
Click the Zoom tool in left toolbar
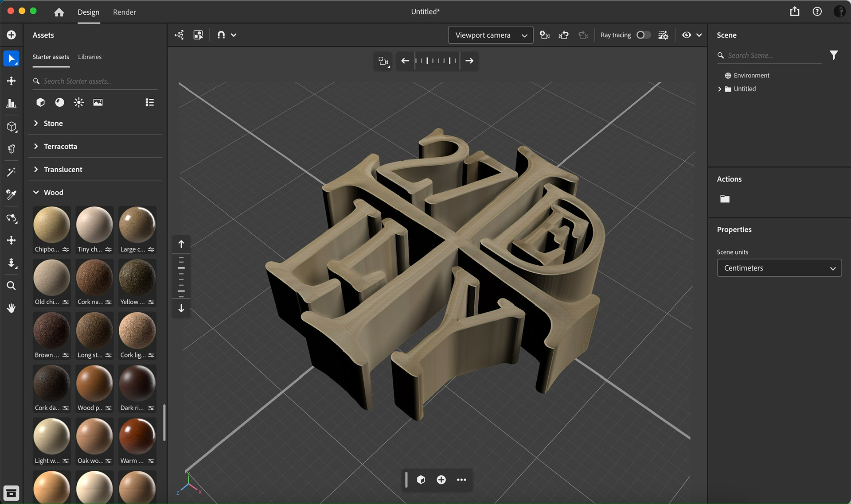pyautogui.click(x=12, y=286)
